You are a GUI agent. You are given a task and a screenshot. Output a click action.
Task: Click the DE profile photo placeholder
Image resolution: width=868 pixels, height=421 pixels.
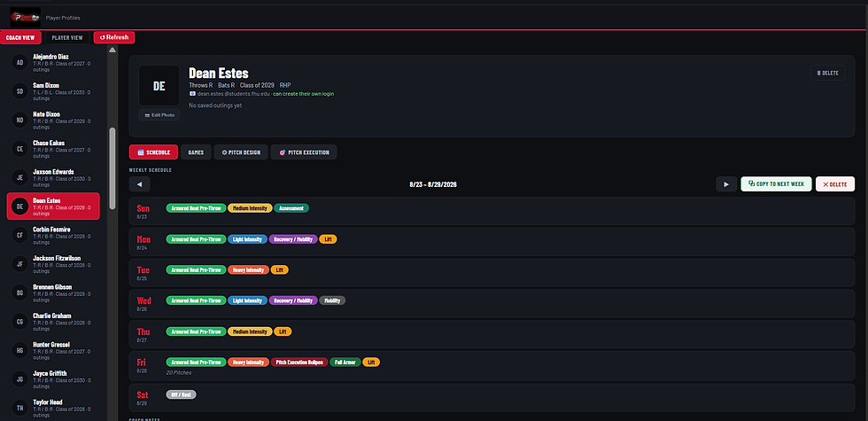(159, 86)
